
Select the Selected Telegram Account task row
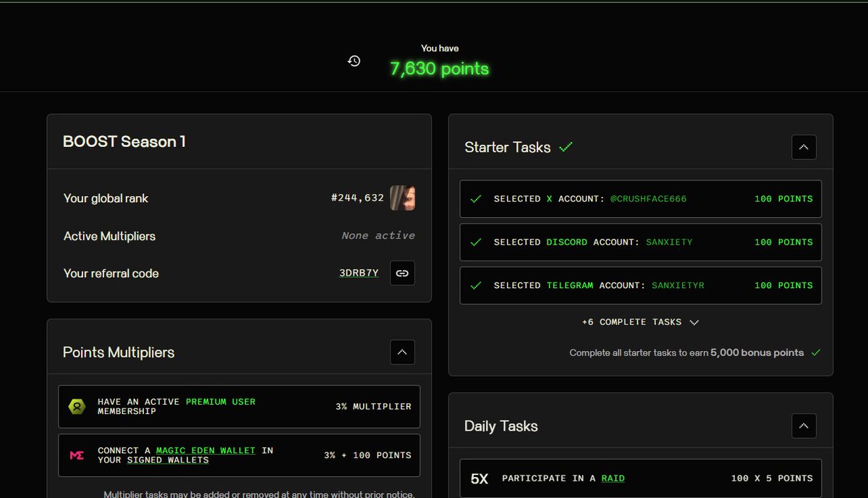click(641, 286)
